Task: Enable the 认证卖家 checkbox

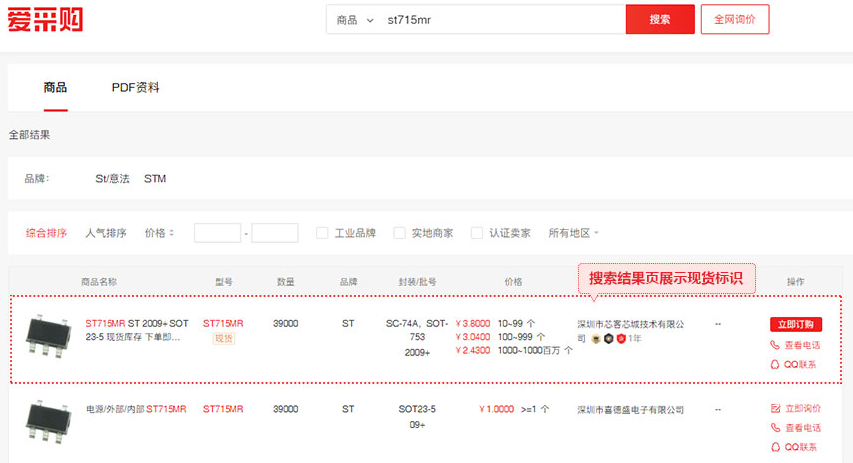Action: point(477,233)
